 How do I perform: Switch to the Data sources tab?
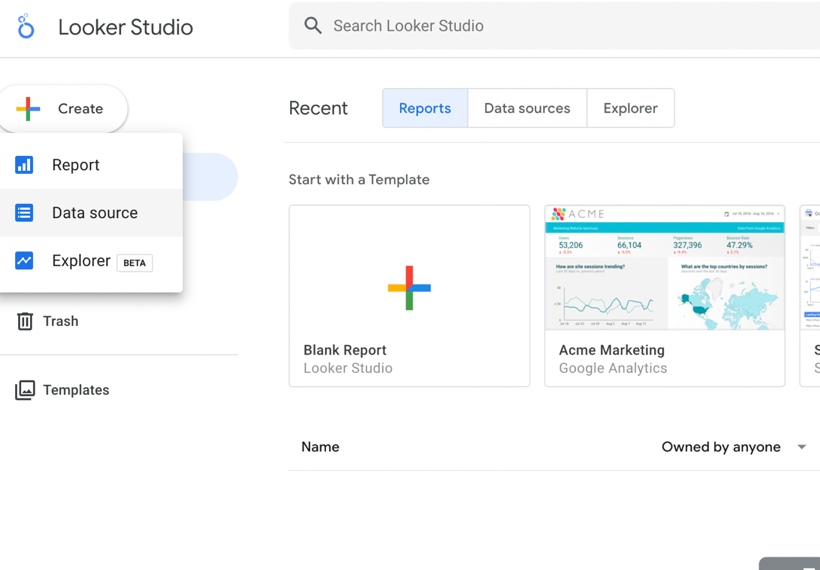click(x=527, y=108)
